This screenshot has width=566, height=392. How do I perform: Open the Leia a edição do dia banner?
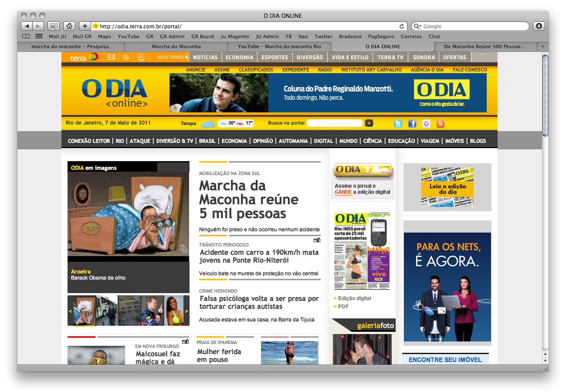[447, 187]
